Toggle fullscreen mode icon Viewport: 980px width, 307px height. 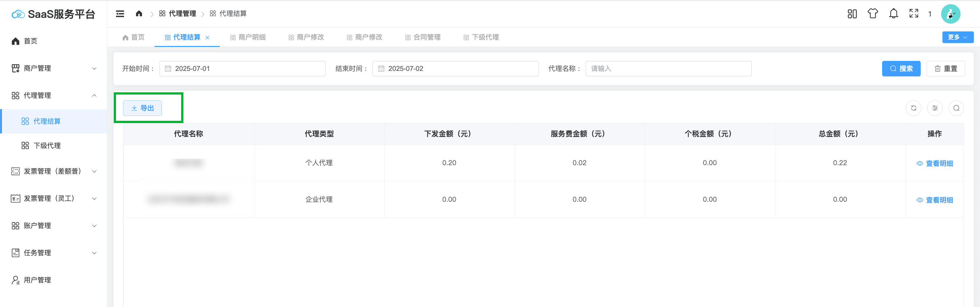pyautogui.click(x=914, y=14)
